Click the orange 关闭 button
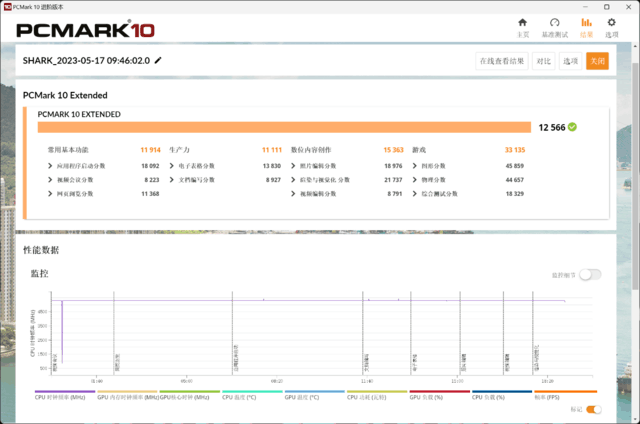 coord(597,61)
